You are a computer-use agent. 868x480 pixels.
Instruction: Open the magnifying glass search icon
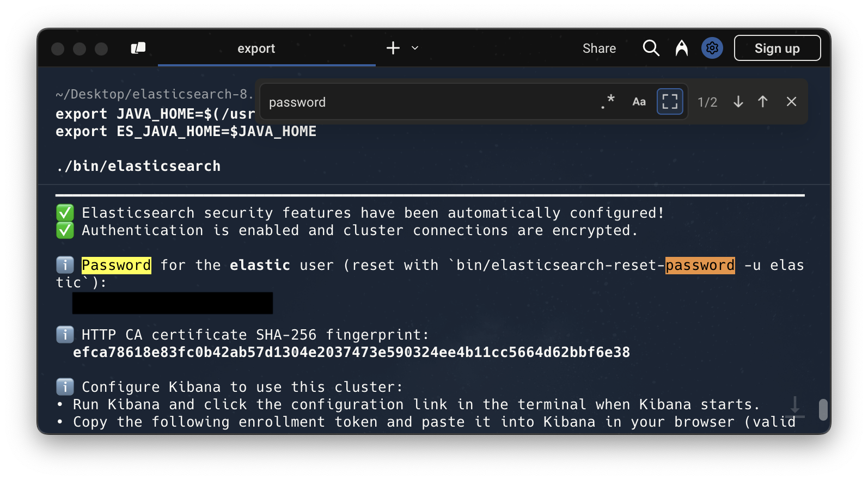pos(651,48)
